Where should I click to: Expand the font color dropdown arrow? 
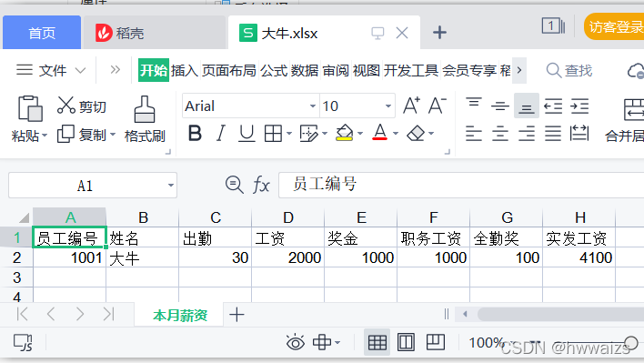click(396, 134)
